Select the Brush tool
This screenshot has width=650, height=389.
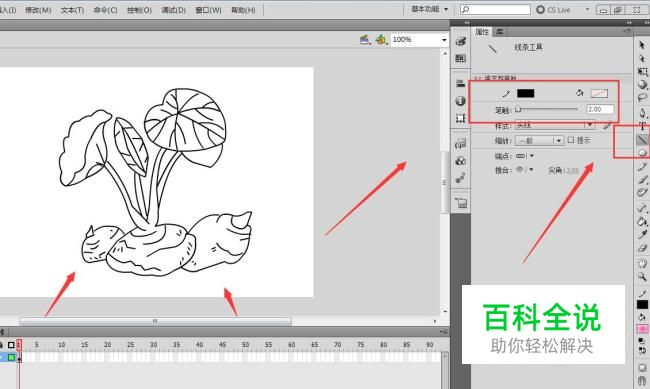(x=642, y=180)
